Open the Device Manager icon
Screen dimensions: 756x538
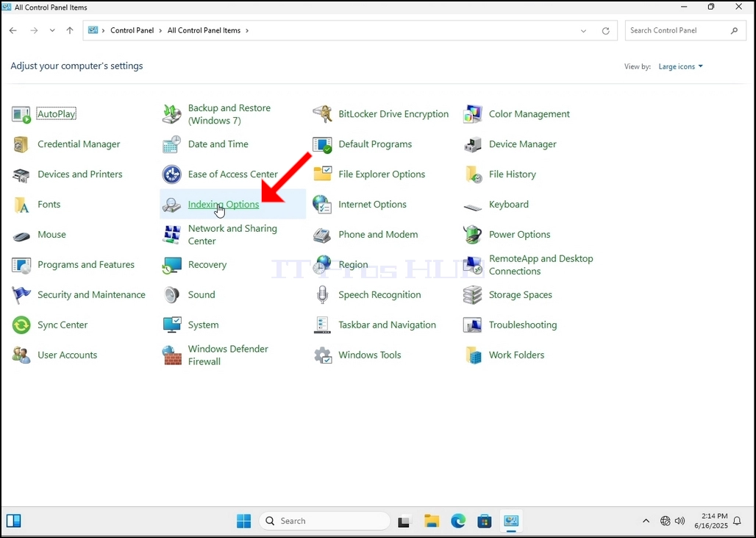[x=472, y=144]
